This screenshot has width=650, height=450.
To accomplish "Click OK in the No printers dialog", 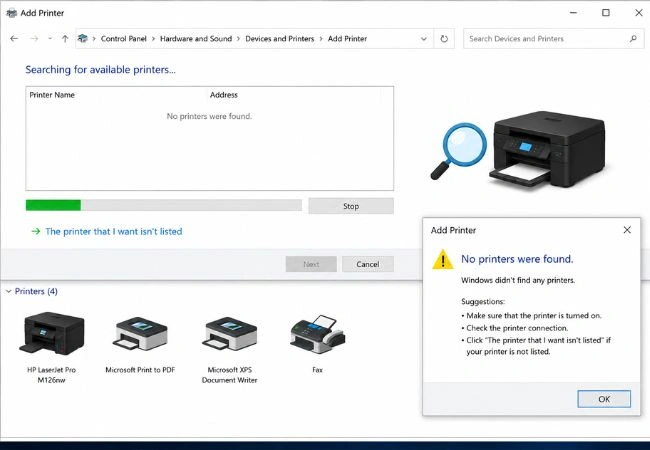I will (604, 399).
